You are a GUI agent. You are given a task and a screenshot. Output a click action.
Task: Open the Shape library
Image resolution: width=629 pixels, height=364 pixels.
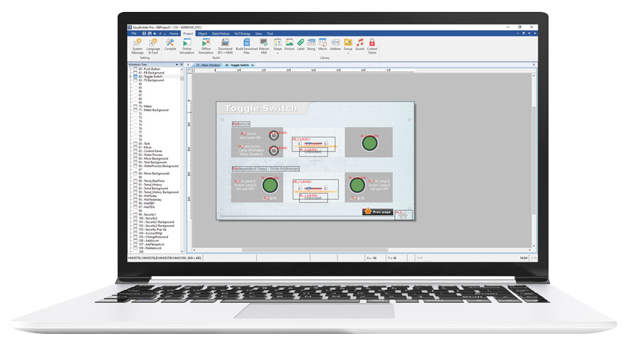coord(277,44)
